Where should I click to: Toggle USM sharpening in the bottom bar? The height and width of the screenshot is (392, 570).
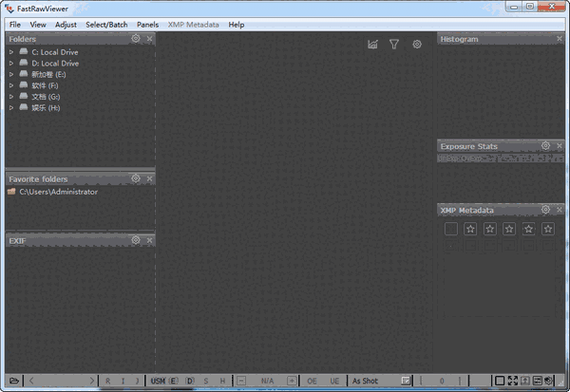(158, 381)
